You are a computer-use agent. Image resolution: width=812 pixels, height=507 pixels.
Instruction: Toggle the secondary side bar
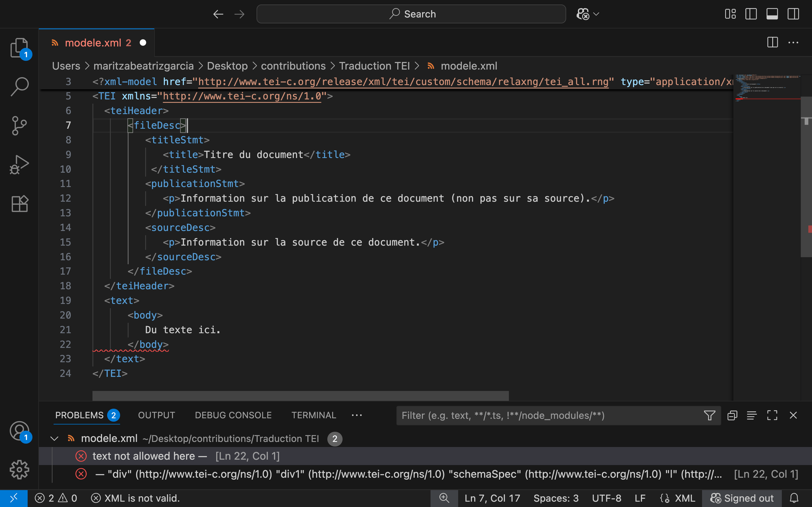pos(793,14)
